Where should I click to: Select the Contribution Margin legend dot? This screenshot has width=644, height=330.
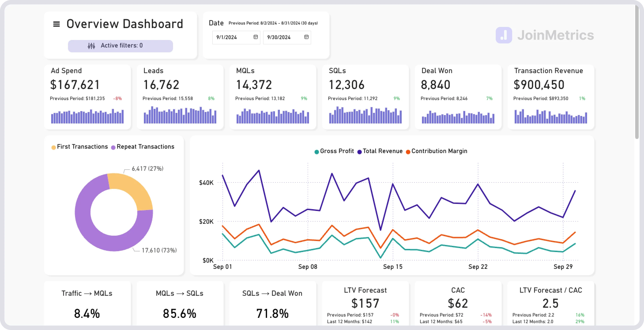[x=408, y=151]
